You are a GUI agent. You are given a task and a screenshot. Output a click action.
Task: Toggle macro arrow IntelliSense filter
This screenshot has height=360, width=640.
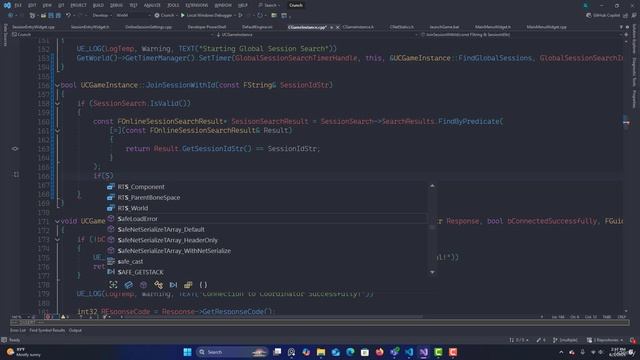[173, 284]
